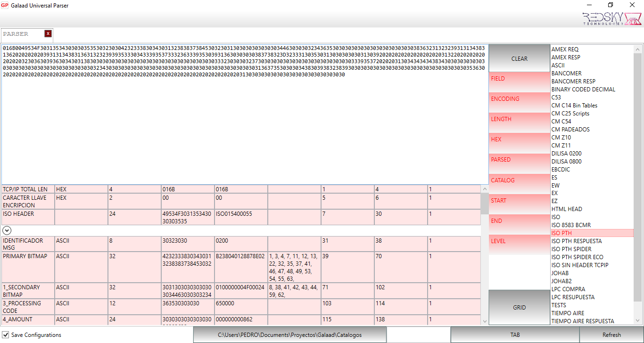Click PRIMARY BITMAP field cell
Screen dimensions: 644x343
click(x=28, y=267)
